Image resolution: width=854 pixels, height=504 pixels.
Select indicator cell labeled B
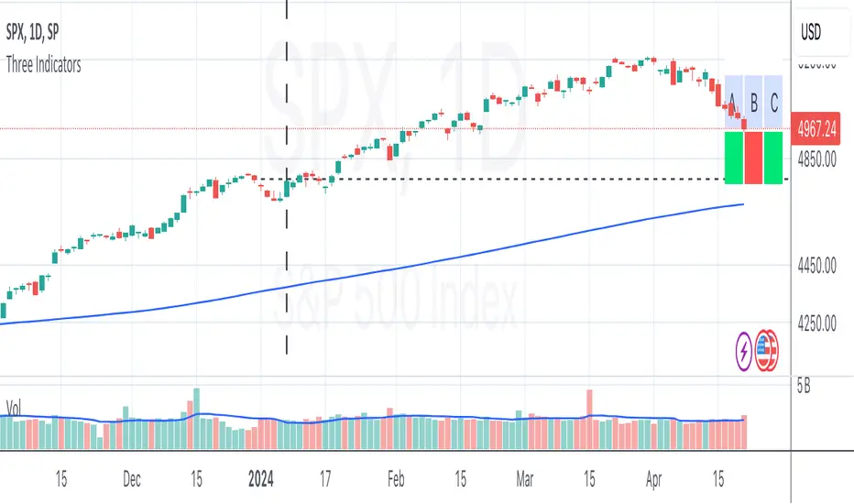click(753, 101)
